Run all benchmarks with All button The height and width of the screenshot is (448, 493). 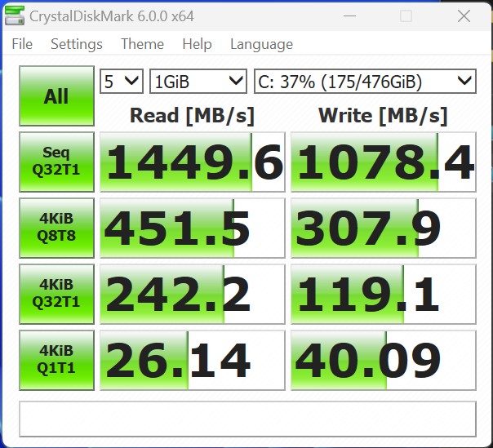point(56,96)
